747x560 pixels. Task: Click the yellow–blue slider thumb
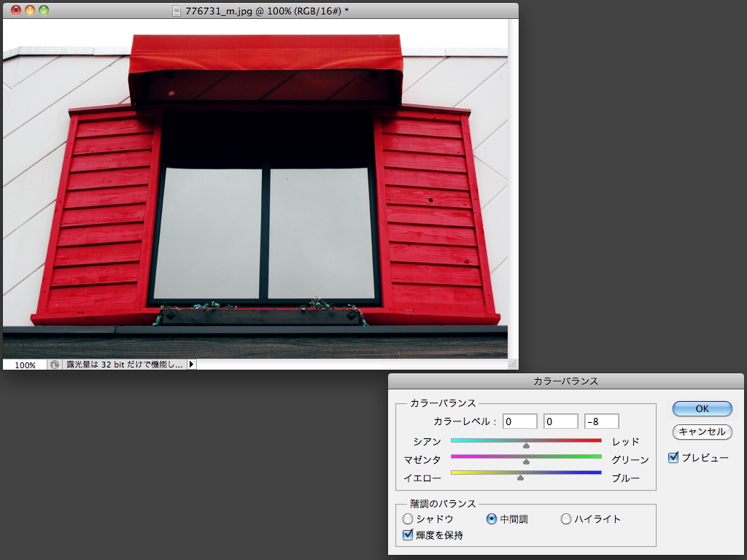[x=520, y=478]
